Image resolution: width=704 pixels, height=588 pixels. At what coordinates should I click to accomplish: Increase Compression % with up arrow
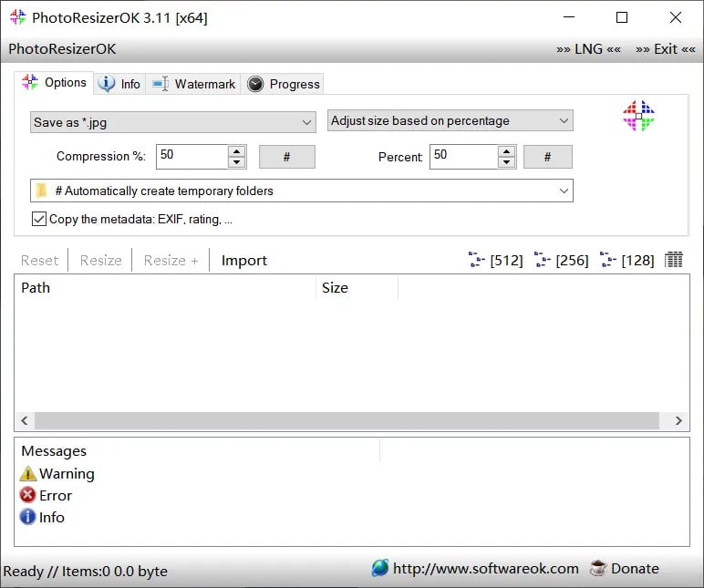236,151
